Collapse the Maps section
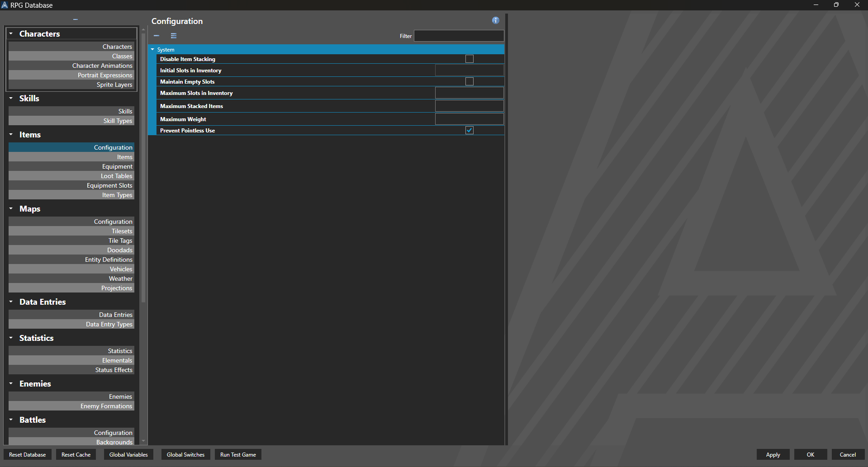The image size is (868, 467). coord(11,209)
